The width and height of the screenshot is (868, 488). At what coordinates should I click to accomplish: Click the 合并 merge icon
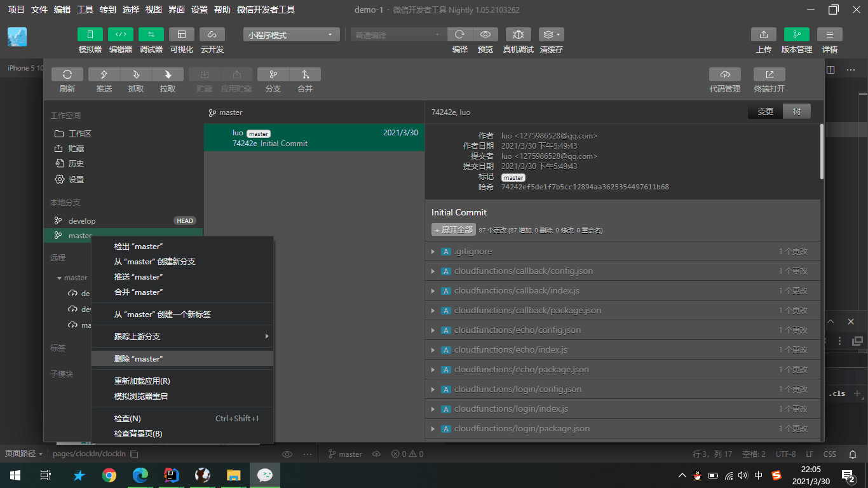[305, 74]
